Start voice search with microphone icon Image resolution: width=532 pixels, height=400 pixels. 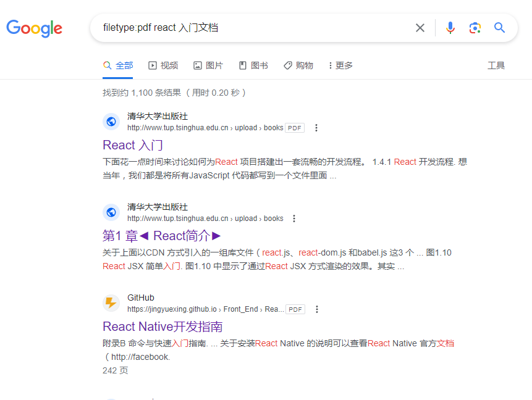[x=450, y=28]
